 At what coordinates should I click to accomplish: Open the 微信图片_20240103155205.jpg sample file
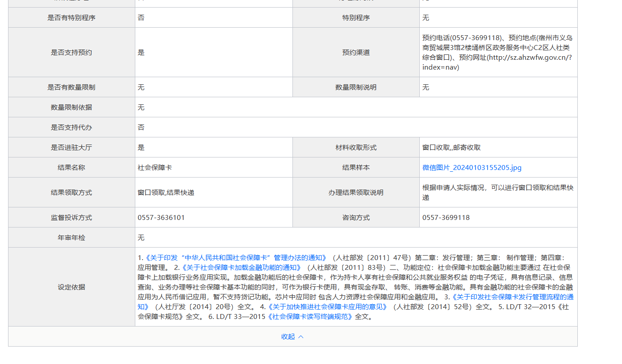472,168
